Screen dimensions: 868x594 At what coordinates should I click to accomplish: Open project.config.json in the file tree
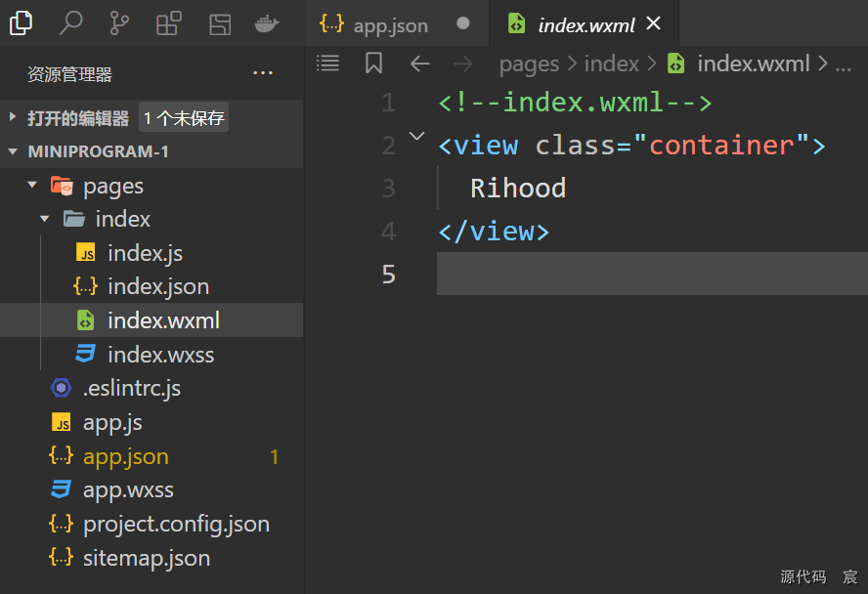(x=152, y=524)
